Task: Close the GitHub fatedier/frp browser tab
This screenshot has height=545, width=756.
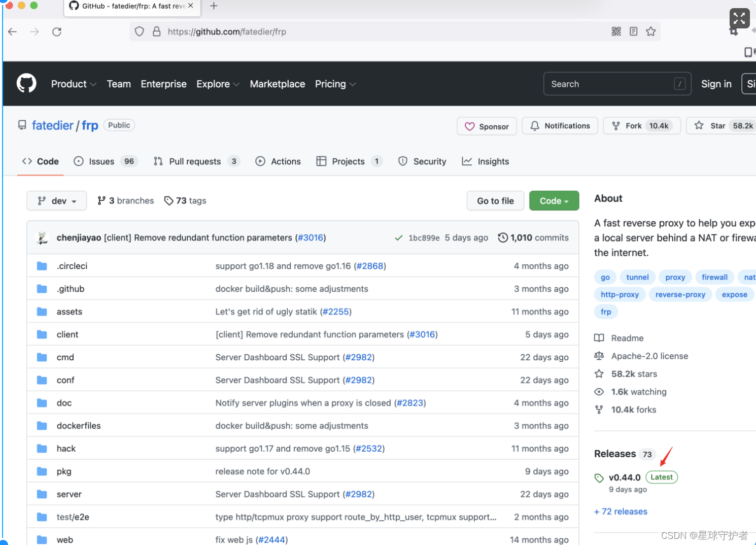Action: (191, 6)
